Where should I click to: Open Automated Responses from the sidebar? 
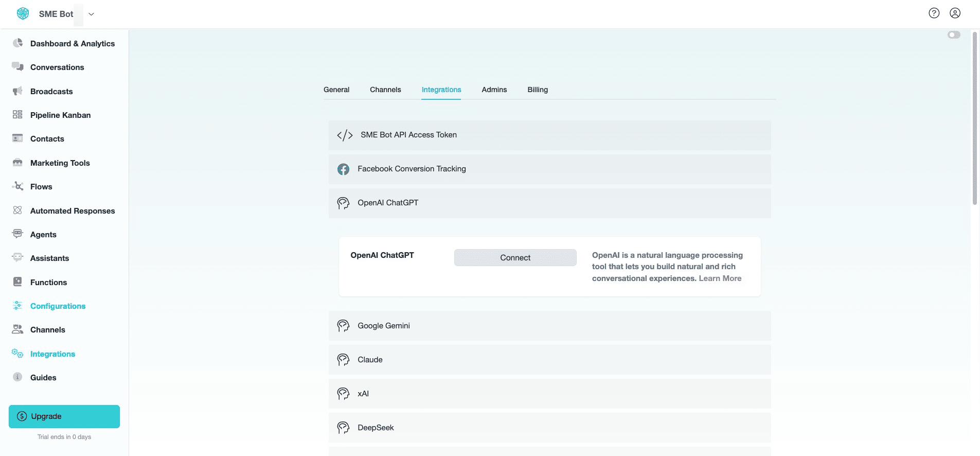point(73,211)
